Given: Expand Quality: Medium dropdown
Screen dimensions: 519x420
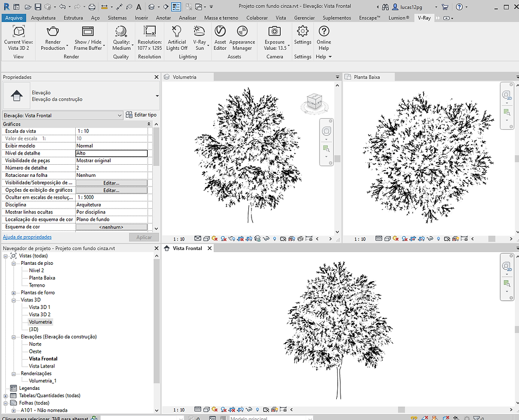Looking at the screenshot, I should (x=133, y=45).
